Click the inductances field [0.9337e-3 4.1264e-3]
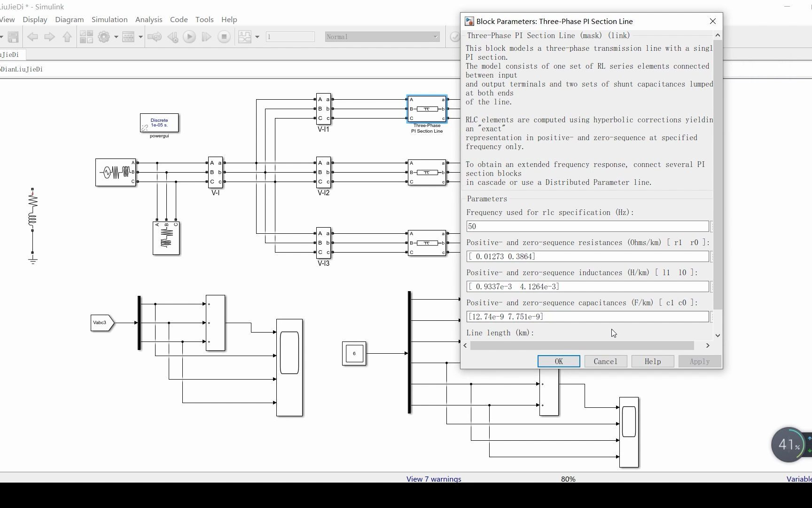Image resolution: width=812 pixels, height=508 pixels. click(x=587, y=286)
